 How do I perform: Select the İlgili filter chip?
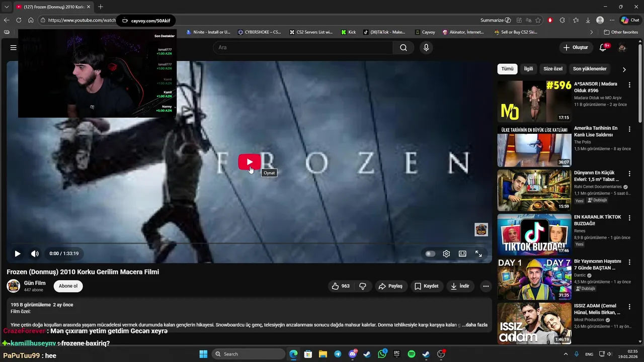(x=528, y=69)
